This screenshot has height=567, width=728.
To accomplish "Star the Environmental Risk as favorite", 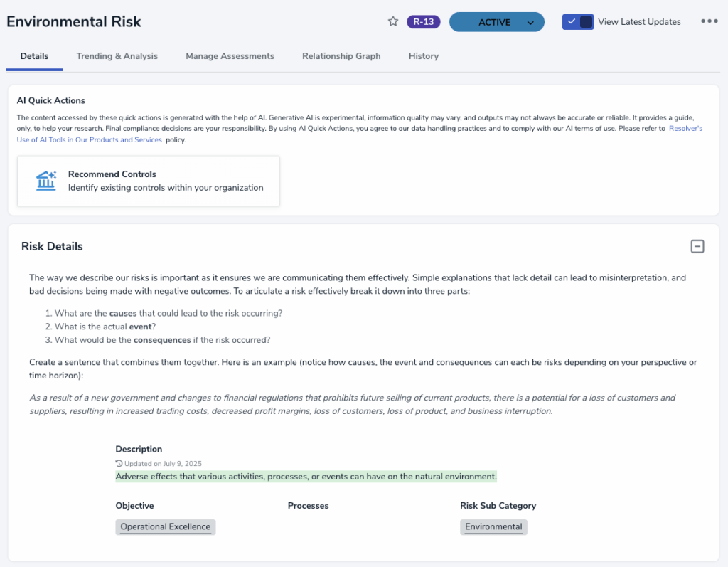I will [x=392, y=21].
